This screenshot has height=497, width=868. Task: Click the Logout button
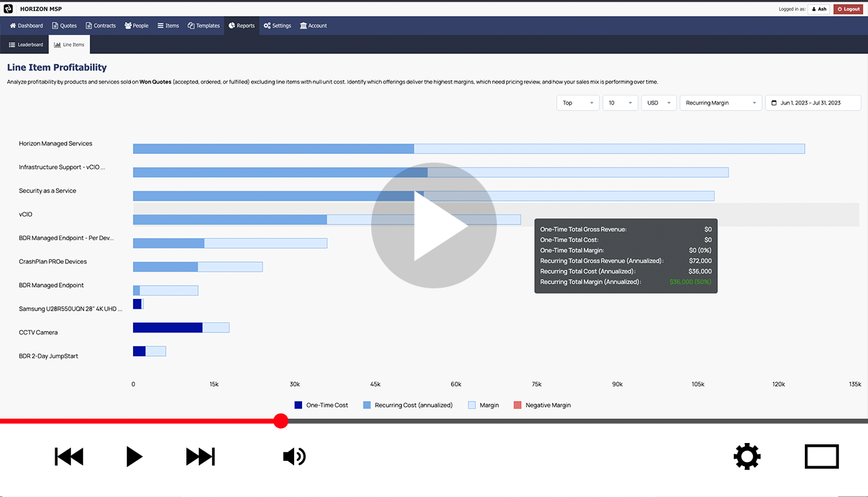pyautogui.click(x=848, y=9)
